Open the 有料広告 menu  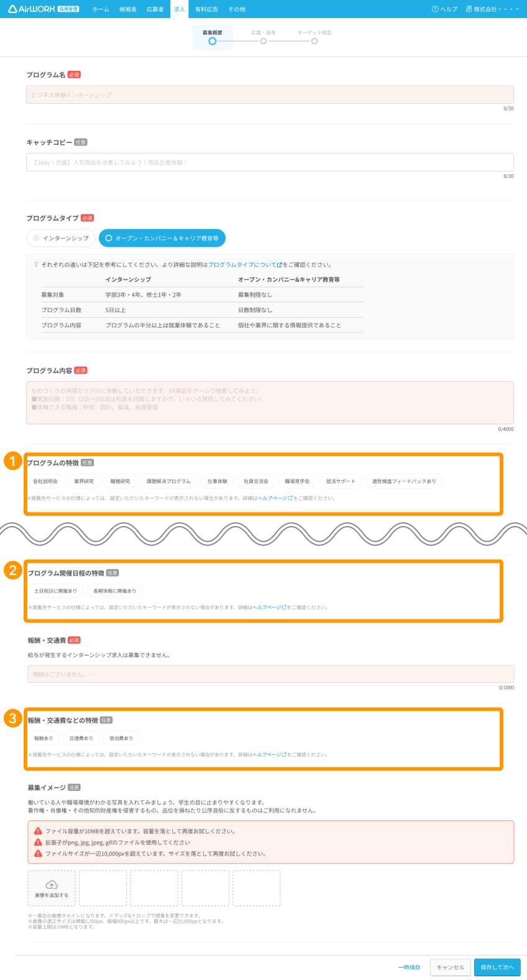coord(206,9)
